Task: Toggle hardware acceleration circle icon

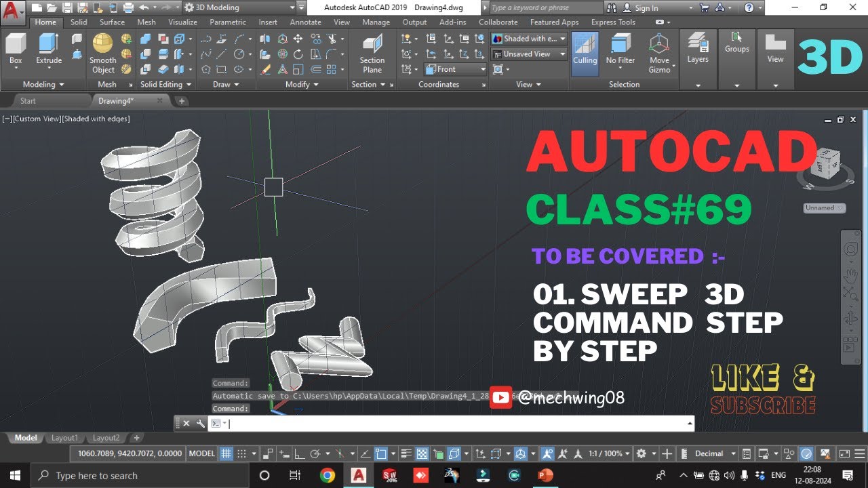Action: click(x=806, y=453)
